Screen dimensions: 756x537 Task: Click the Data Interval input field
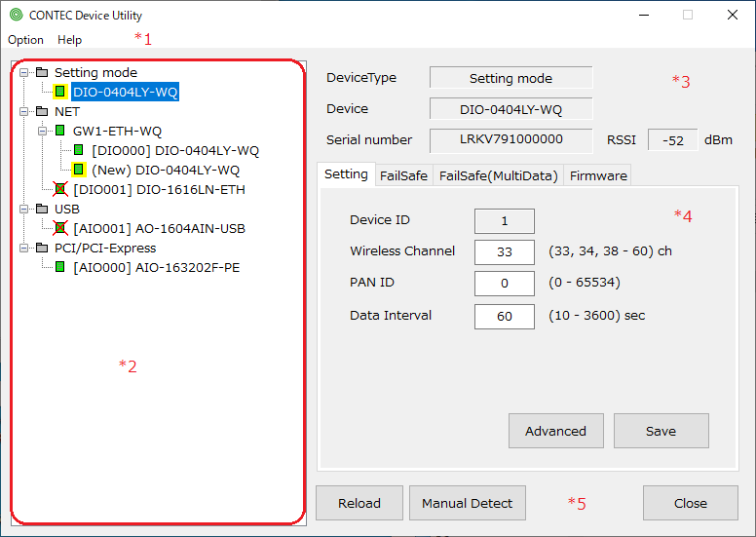[505, 317]
